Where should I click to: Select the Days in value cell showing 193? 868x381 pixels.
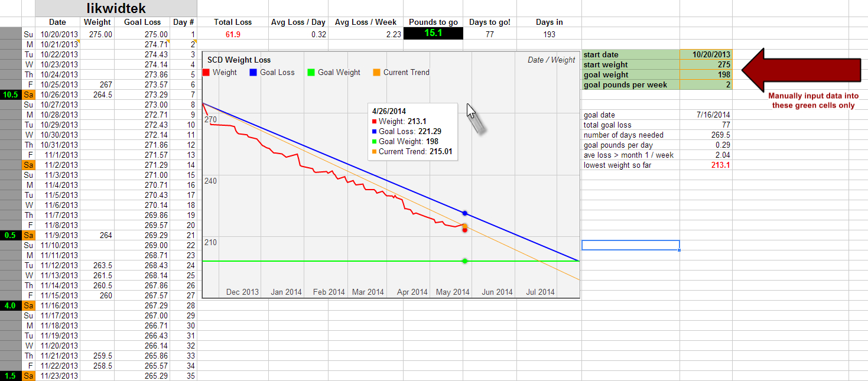[x=549, y=34]
